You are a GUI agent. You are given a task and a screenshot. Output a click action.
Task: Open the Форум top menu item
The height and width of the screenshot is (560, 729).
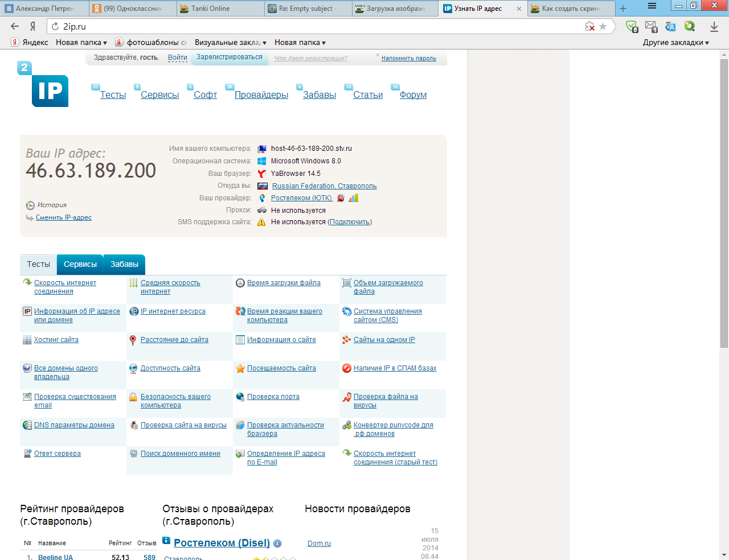point(413,94)
